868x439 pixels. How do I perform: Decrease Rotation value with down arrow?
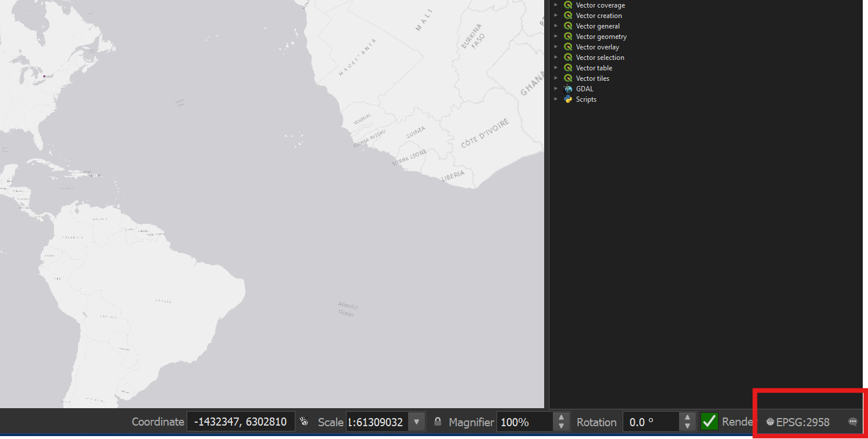688,426
